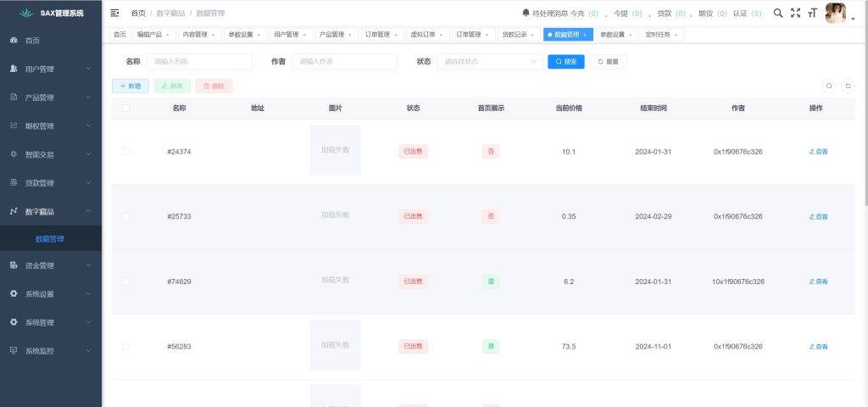Open the 首页 dashboard icon in sidebar

[x=14, y=41]
